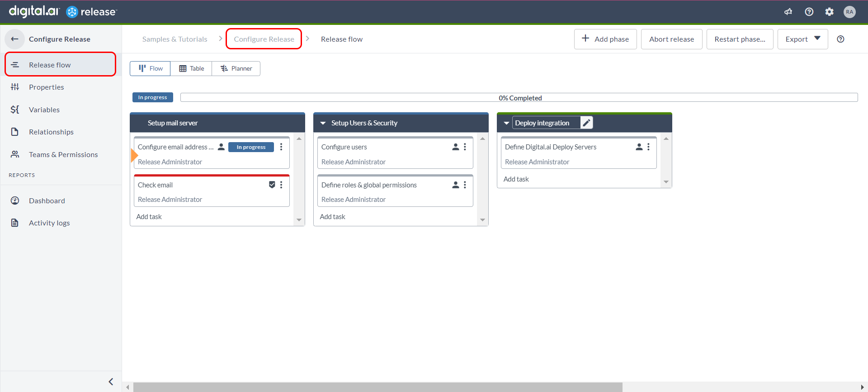Open the Export dropdown
Image resolution: width=868 pixels, height=392 pixels.
[x=803, y=39]
